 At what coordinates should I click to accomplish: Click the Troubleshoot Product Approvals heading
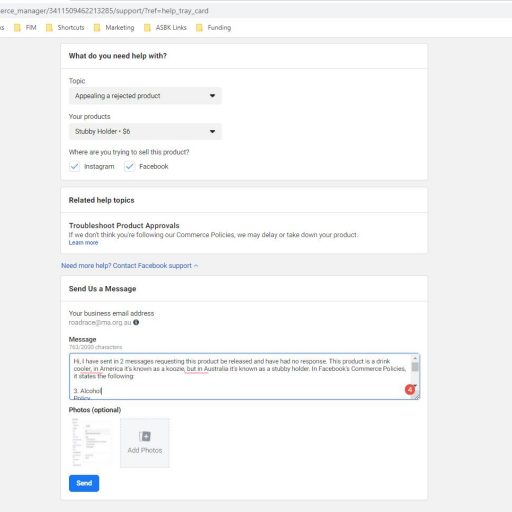[x=124, y=225]
